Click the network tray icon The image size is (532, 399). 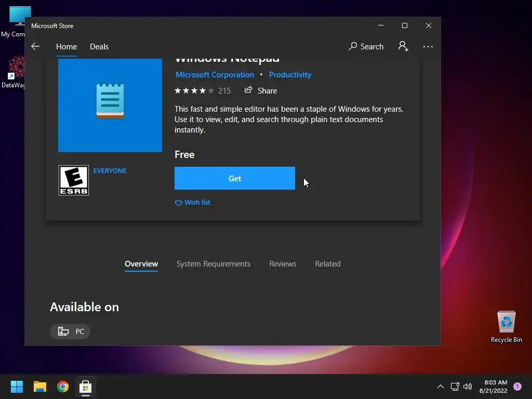[455, 387]
